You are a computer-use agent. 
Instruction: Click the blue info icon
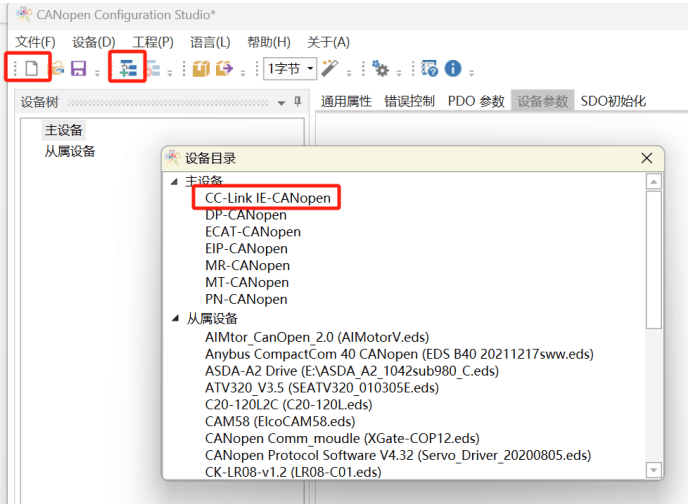pos(453,68)
